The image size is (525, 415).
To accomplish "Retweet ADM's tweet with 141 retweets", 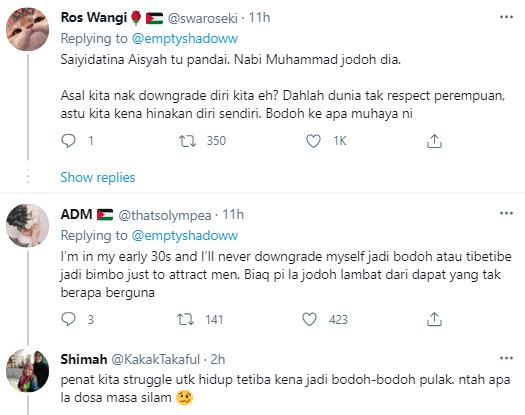I will (x=185, y=319).
